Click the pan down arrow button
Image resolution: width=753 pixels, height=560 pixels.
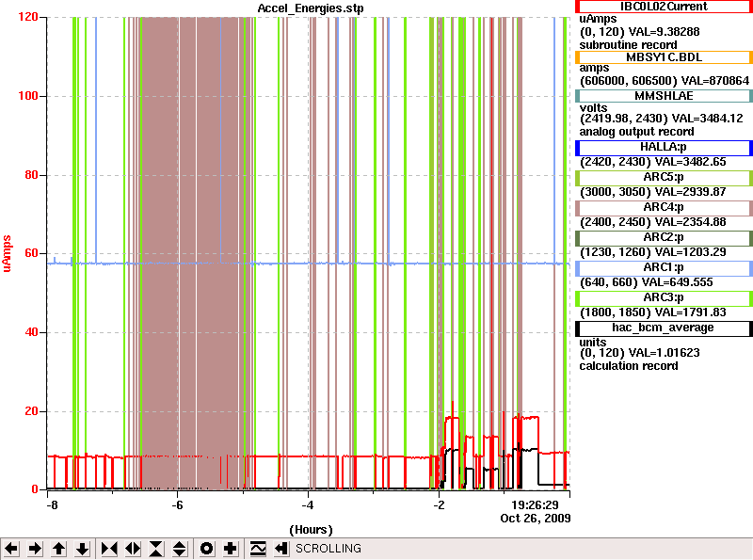pyautogui.click(x=82, y=549)
